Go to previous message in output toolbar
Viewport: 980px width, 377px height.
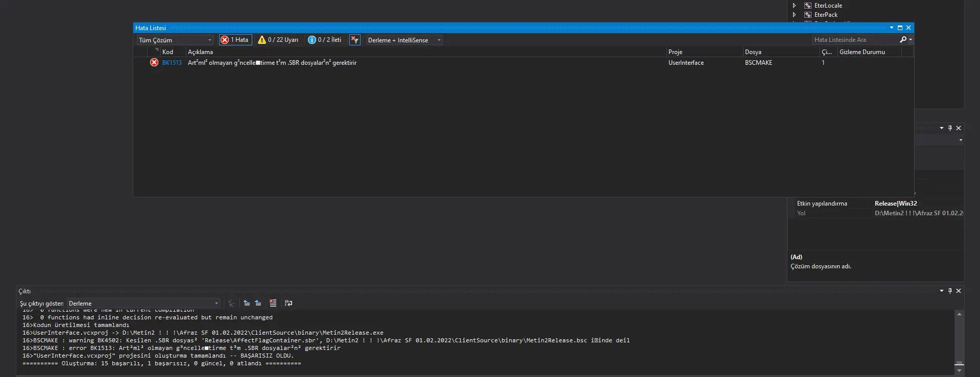click(247, 303)
